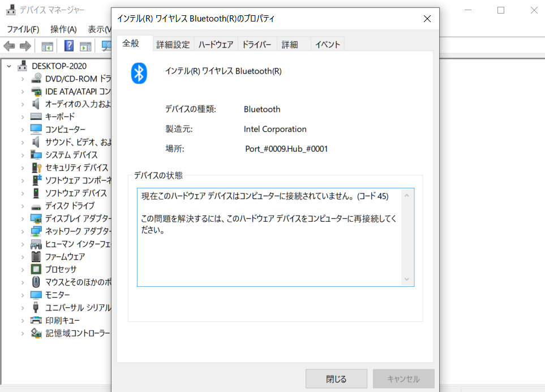Click the 閉じる button
The height and width of the screenshot is (392, 545).
point(337,378)
